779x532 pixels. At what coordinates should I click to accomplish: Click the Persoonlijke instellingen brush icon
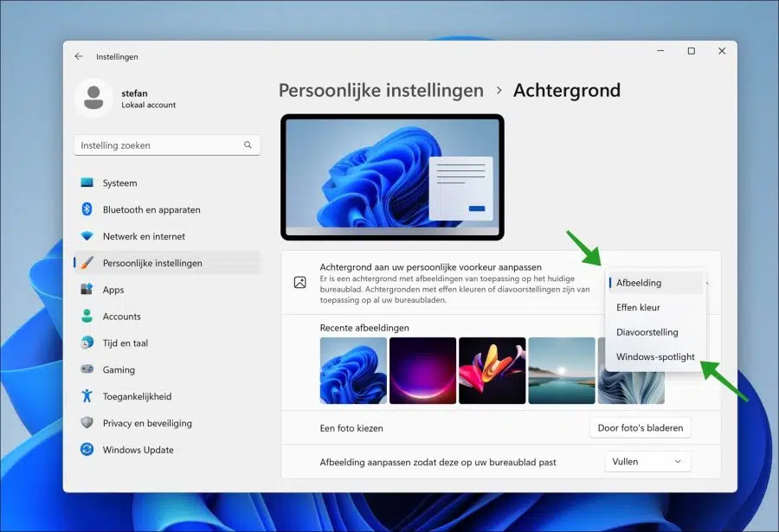click(87, 263)
